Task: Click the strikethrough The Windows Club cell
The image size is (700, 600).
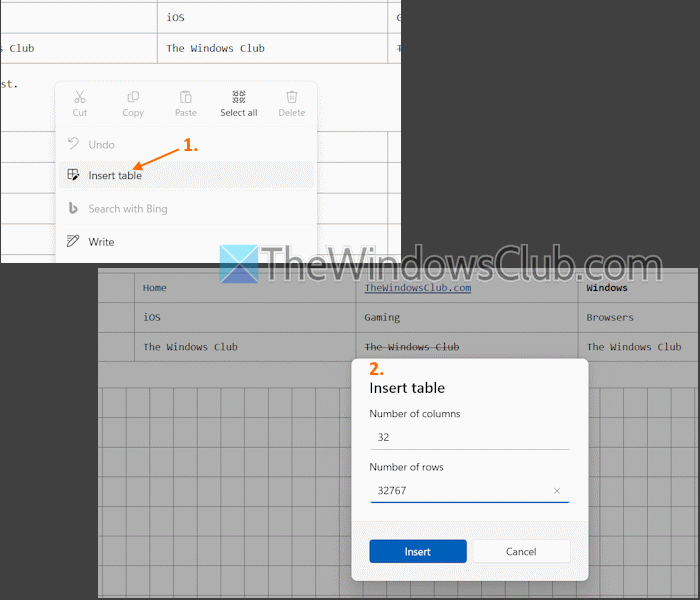Action: coord(467,346)
